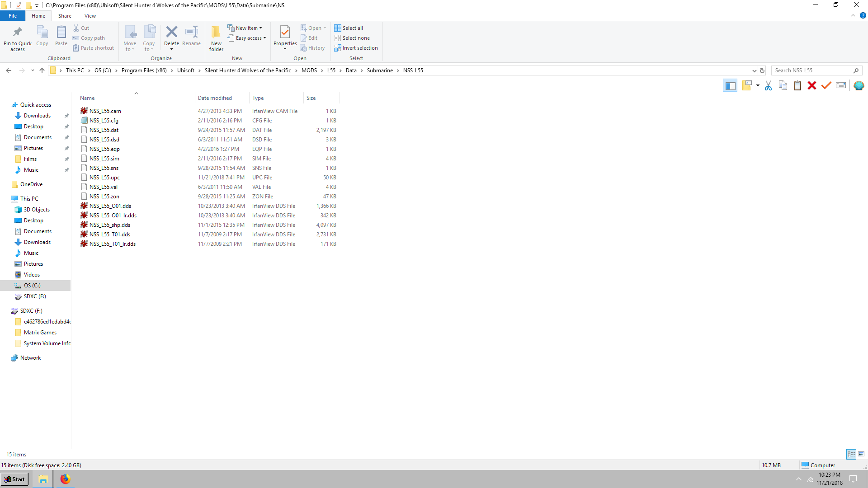Viewport: 868px width, 488px height.
Task: Click the red X delete toolbar icon
Action: [812, 86]
